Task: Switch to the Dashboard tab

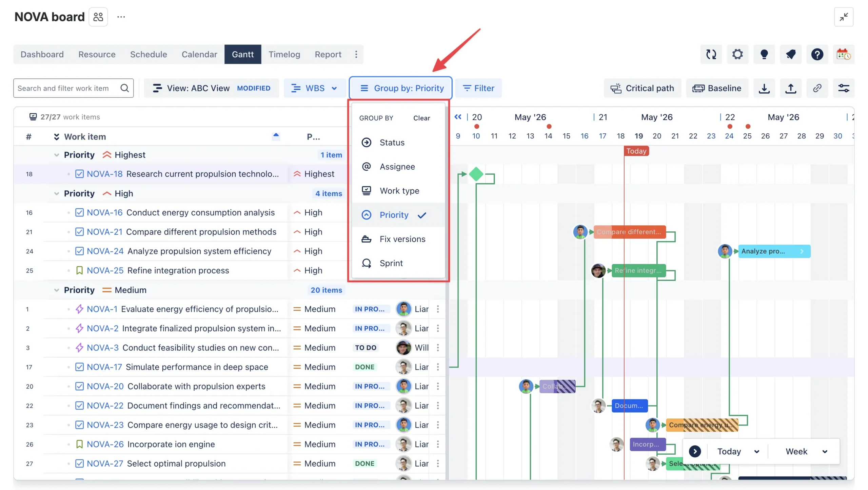Action: point(42,54)
